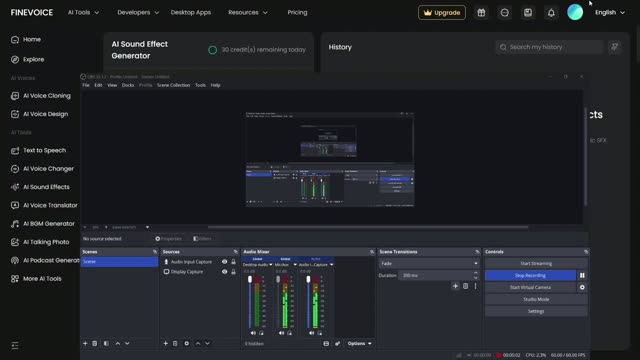Open the Scene Collection menu
Viewport: 640px width, 360px height.
pyautogui.click(x=173, y=85)
